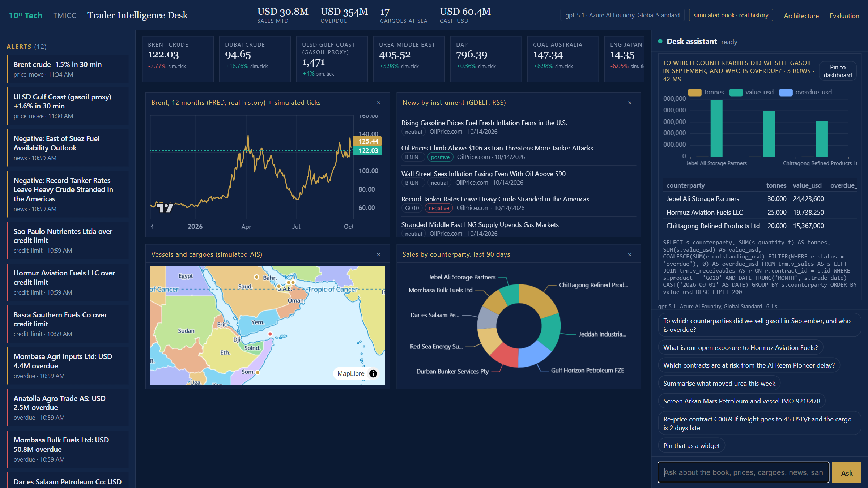Open Anatolia Agro Trade overdue alert
The width and height of the screenshot is (868, 488).
point(67,408)
